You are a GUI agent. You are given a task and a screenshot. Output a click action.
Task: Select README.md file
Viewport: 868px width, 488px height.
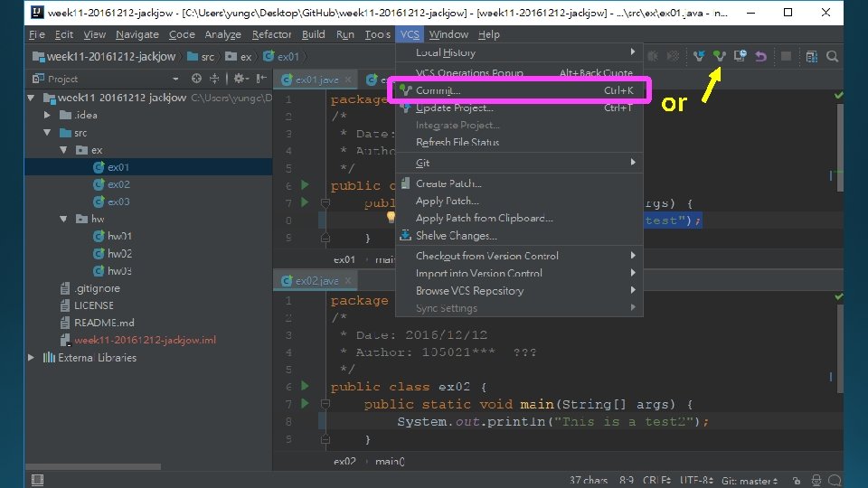(x=98, y=323)
